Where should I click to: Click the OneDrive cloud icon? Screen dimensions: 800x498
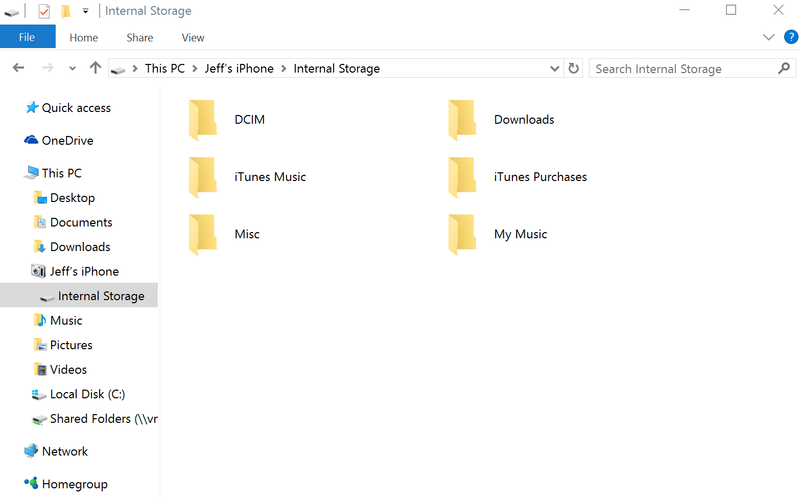(x=31, y=140)
